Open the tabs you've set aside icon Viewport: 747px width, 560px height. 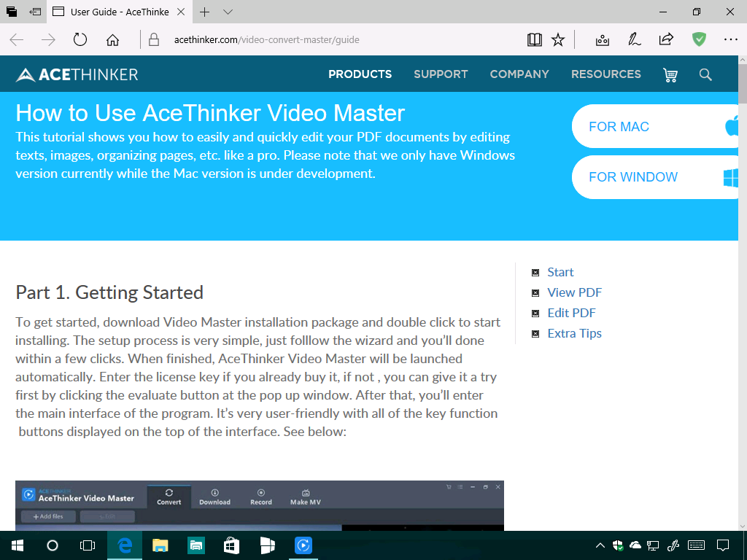[12, 12]
